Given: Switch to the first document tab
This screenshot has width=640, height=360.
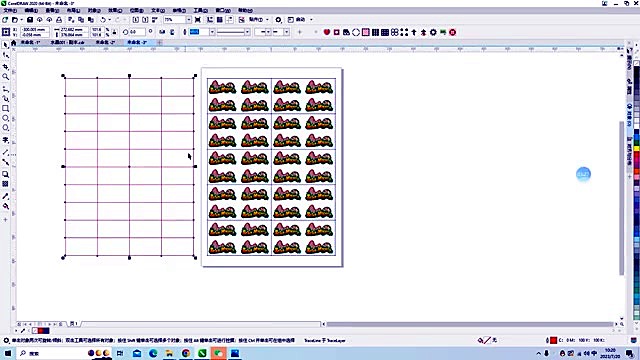Looking at the screenshot, I should 31,42.
